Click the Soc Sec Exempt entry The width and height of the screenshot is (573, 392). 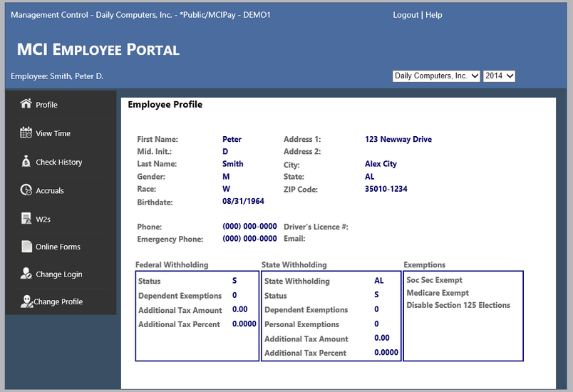coord(434,280)
